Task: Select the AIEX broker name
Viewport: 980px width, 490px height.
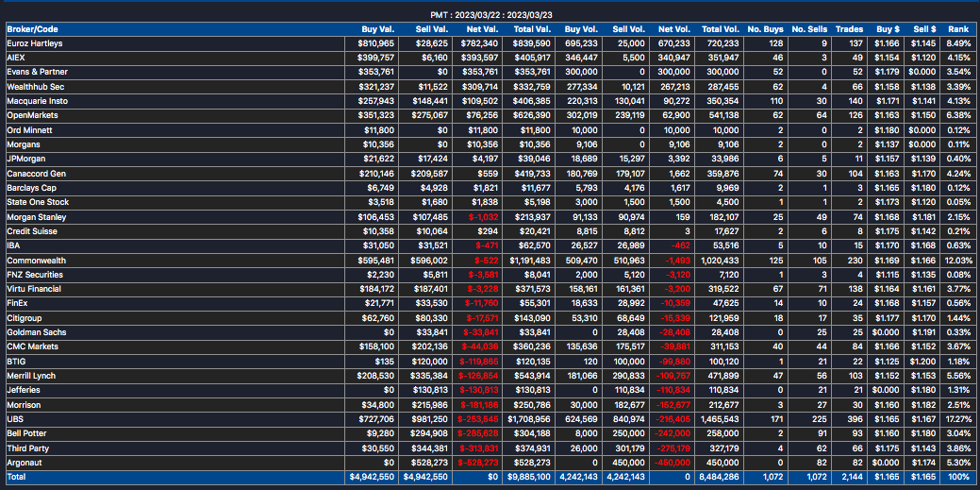Action: (x=16, y=58)
